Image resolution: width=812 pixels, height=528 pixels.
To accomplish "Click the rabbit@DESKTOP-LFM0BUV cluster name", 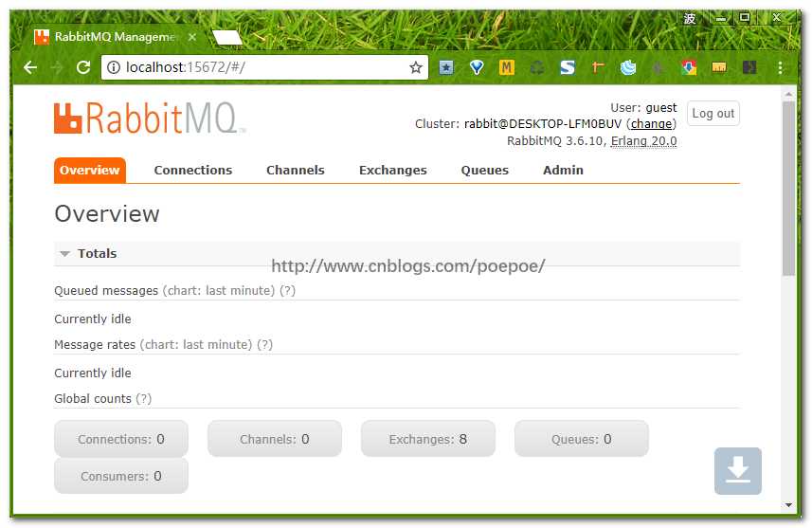I will tap(542, 124).
